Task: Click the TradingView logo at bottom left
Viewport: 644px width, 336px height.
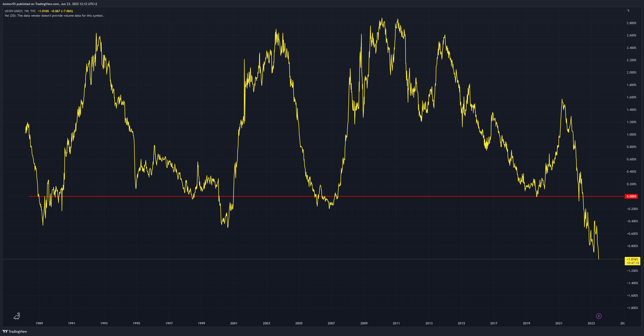Action: (x=15, y=331)
